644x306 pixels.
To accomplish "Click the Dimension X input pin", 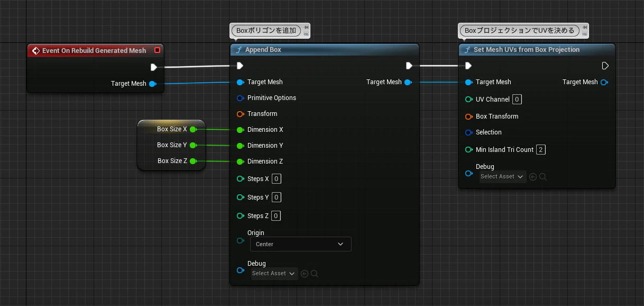I will pyautogui.click(x=240, y=130).
